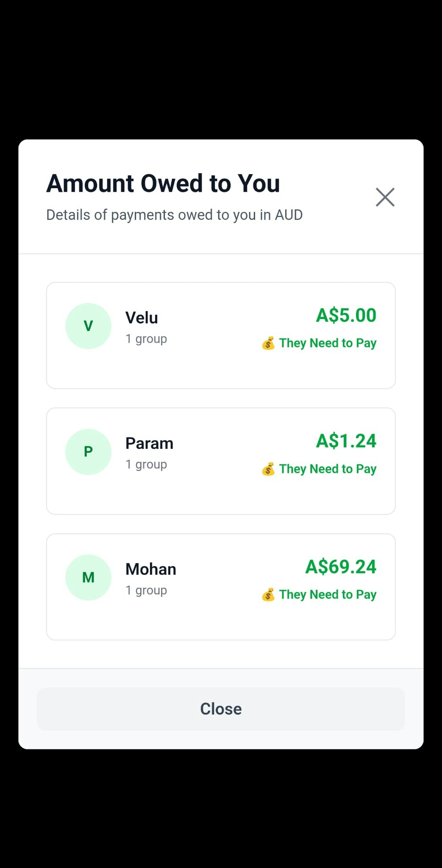The image size is (442, 868).
Task: Click Mohan's green M avatar
Action: coord(88,577)
